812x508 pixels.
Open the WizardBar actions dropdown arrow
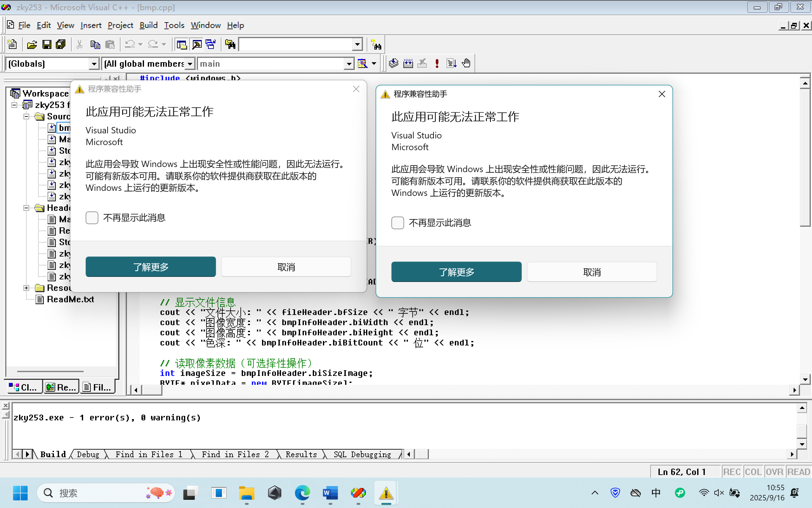[374, 63]
